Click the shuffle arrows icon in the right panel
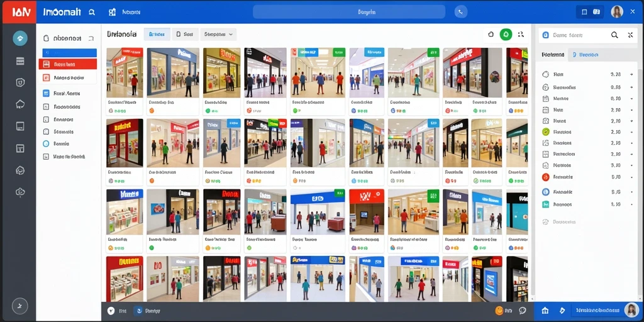Image resolution: width=644 pixels, height=322 pixels. 630,35
